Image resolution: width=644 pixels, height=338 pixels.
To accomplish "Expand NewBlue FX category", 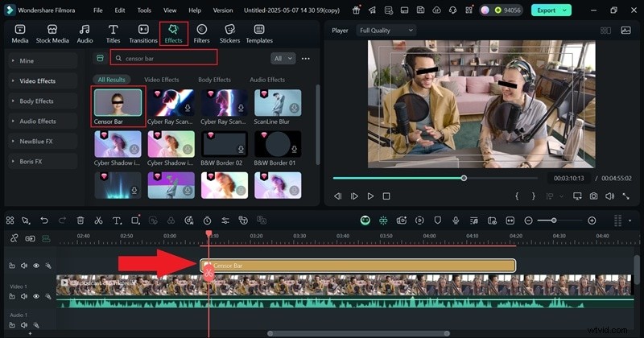I will point(43,142).
